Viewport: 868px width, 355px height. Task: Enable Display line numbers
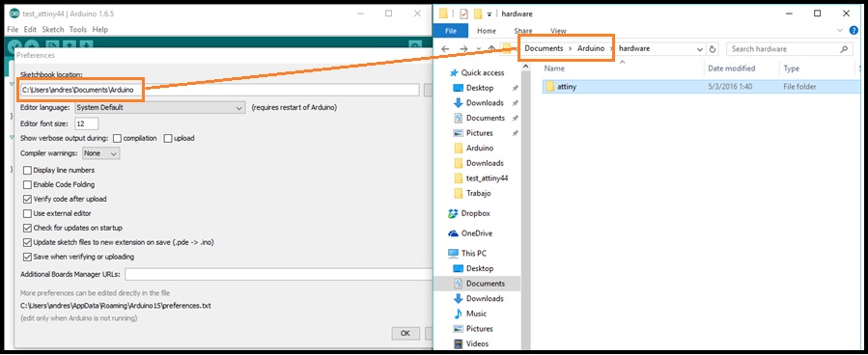click(27, 171)
